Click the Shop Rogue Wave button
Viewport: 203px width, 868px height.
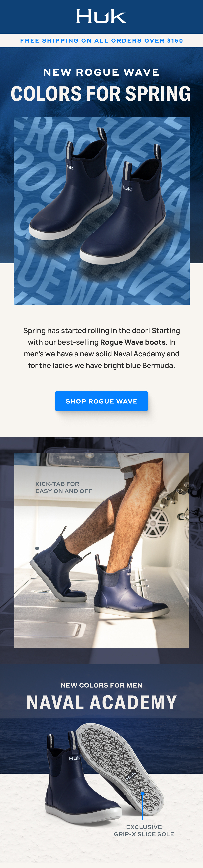tap(101, 401)
